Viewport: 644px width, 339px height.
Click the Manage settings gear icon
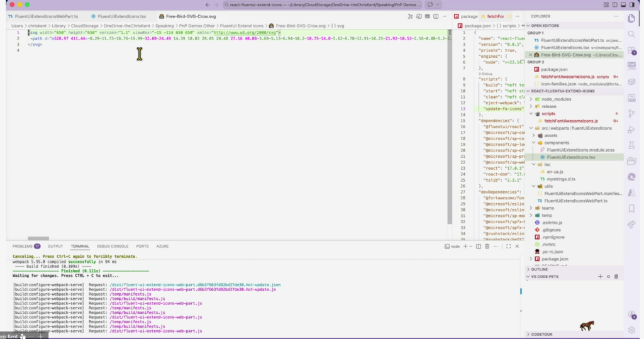click(631, 330)
